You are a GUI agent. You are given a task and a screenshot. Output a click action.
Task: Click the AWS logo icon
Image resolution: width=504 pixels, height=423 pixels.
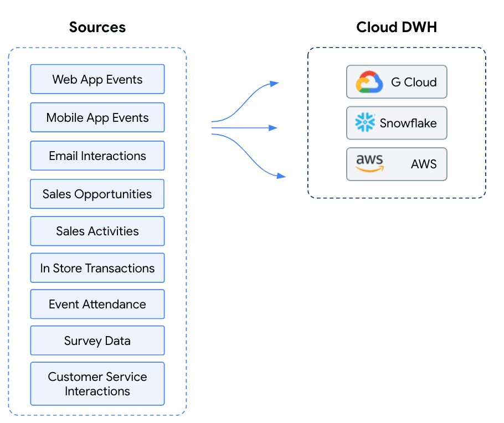pos(369,163)
